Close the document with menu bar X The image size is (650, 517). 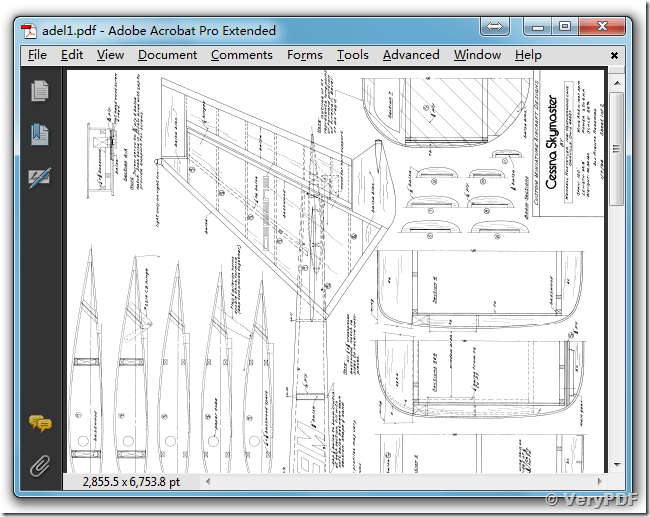click(x=614, y=55)
